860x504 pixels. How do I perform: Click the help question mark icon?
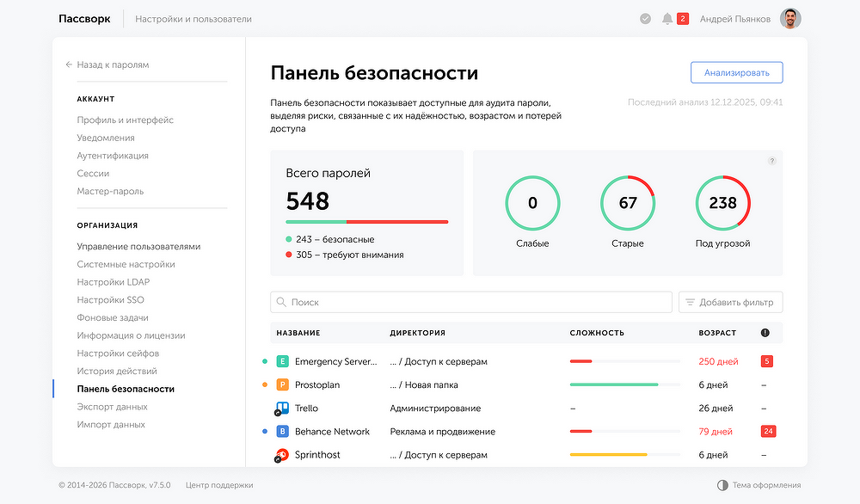[x=771, y=161]
